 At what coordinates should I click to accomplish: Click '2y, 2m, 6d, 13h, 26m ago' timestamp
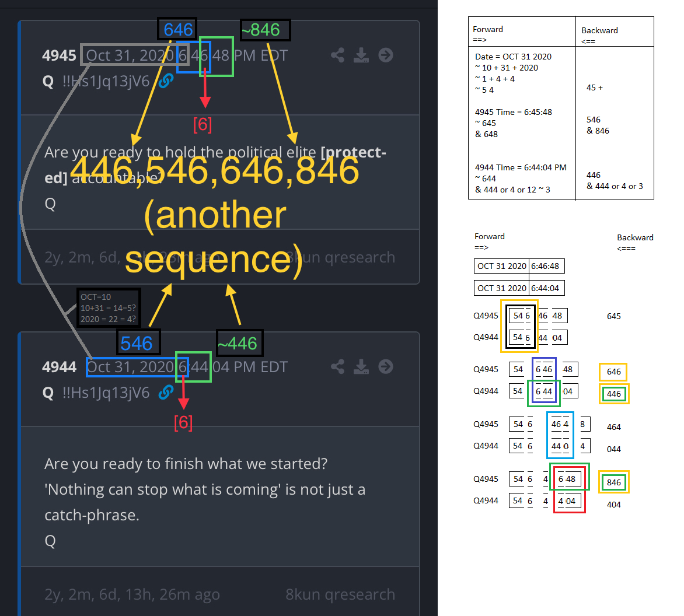[132, 594]
